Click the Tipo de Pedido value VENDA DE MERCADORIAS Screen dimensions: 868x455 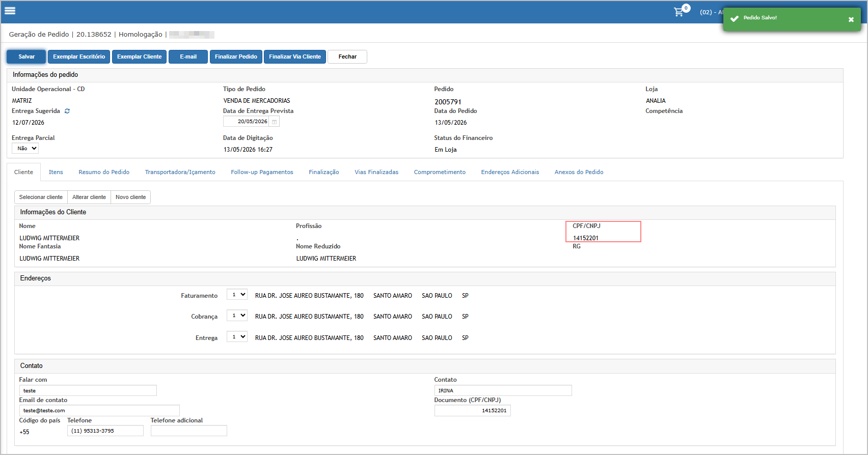click(x=257, y=101)
